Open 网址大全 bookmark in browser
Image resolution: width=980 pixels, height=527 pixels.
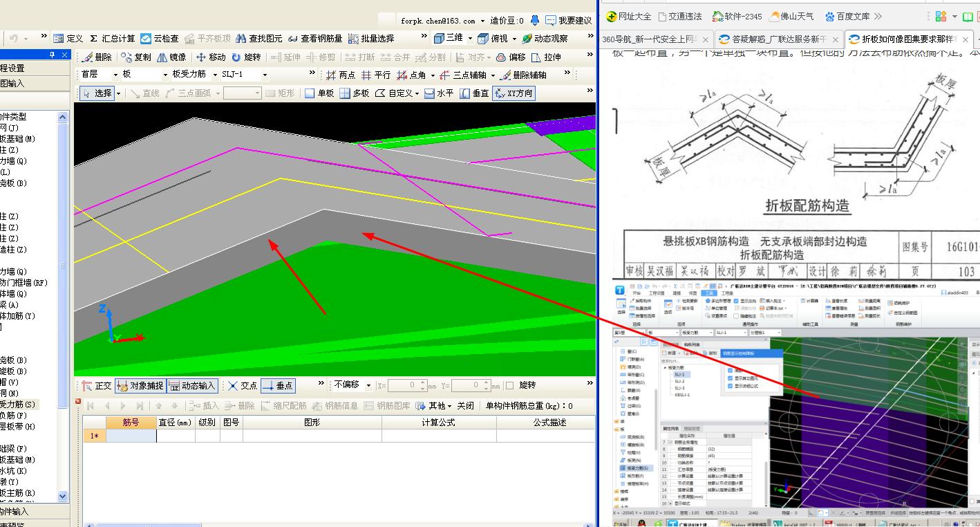[629, 17]
